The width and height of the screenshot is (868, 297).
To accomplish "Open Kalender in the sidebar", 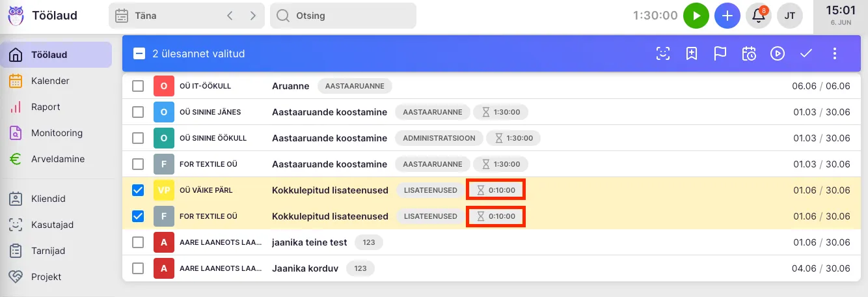I will click(x=50, y=81).
